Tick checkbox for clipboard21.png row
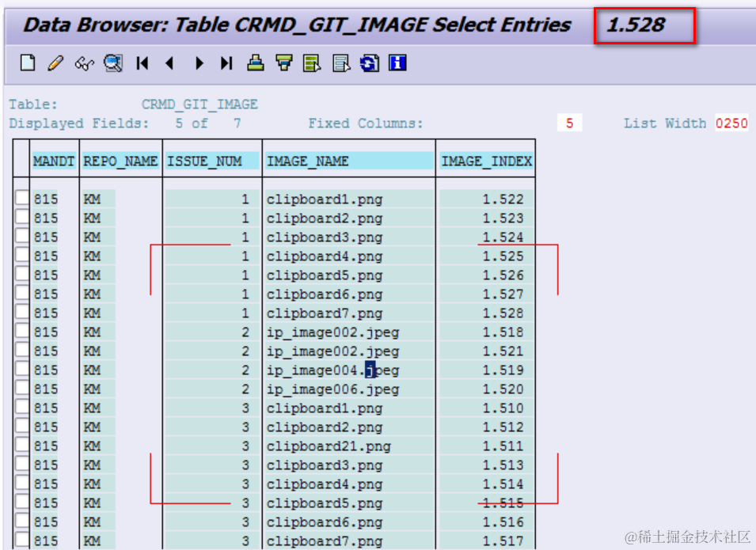756x550 pixels. coord(21,445)
